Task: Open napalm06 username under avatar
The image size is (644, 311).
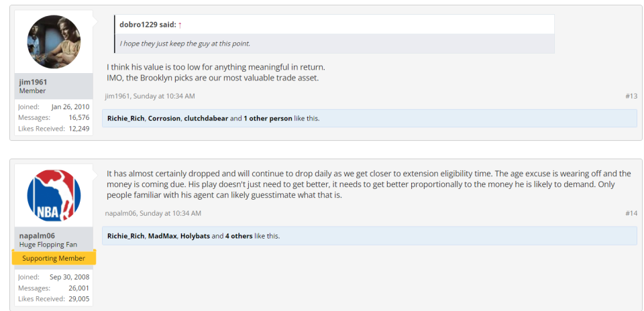Action: 37,235
